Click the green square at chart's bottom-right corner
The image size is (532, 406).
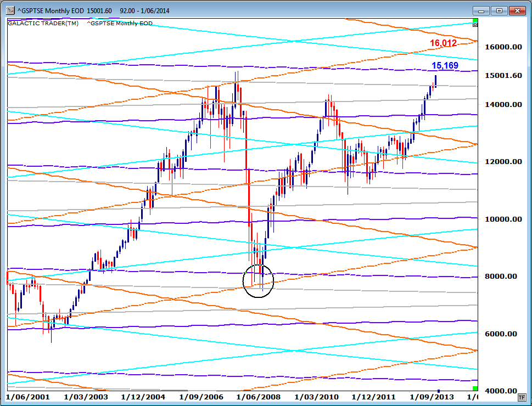pos(475,388)
